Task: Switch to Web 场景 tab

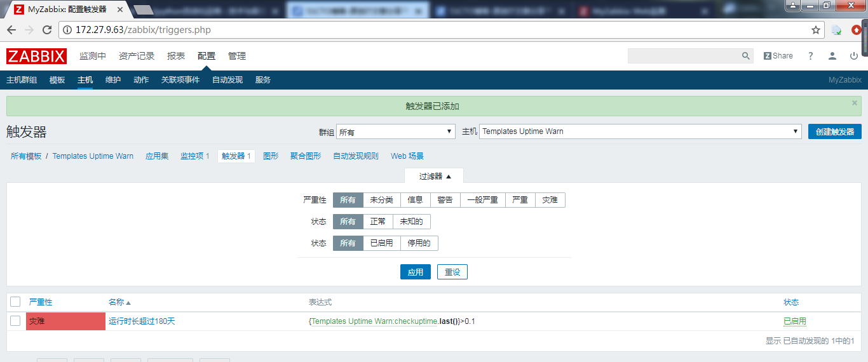Action: click(x=407, y=156)
